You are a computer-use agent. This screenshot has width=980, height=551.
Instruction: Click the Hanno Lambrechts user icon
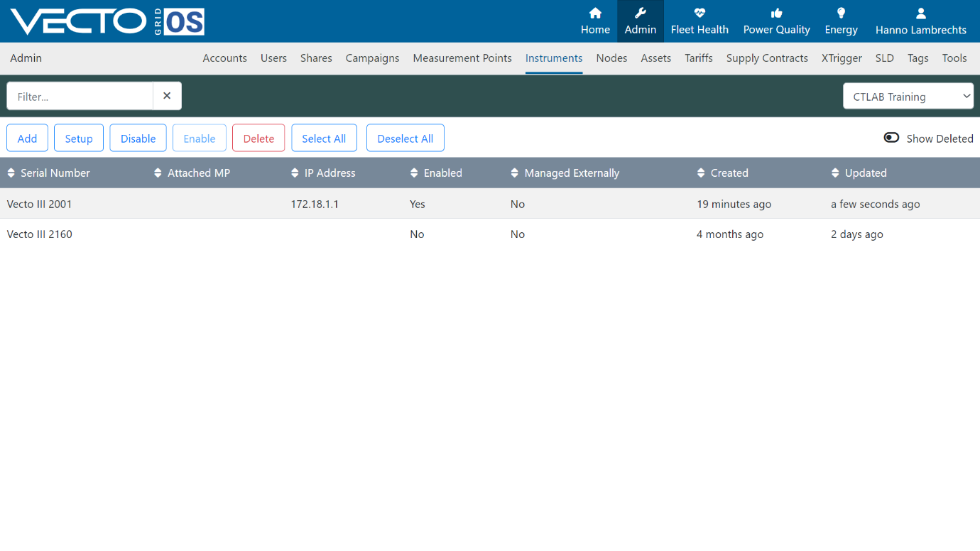point(920,13)
